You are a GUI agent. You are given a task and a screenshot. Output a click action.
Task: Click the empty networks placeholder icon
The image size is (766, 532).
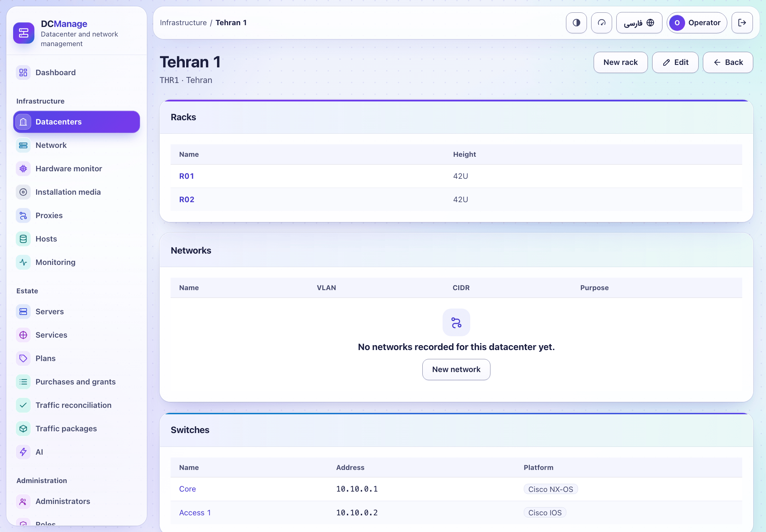[456, 322]
